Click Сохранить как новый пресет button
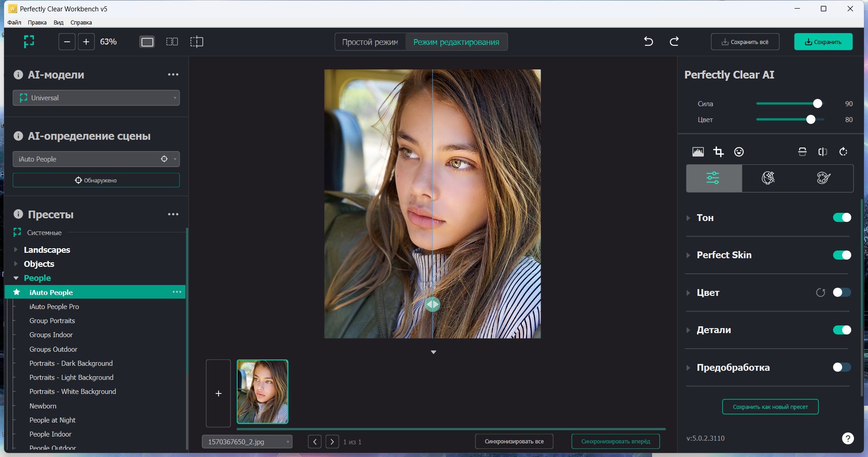868x457 pixels. tap(770, 407)
